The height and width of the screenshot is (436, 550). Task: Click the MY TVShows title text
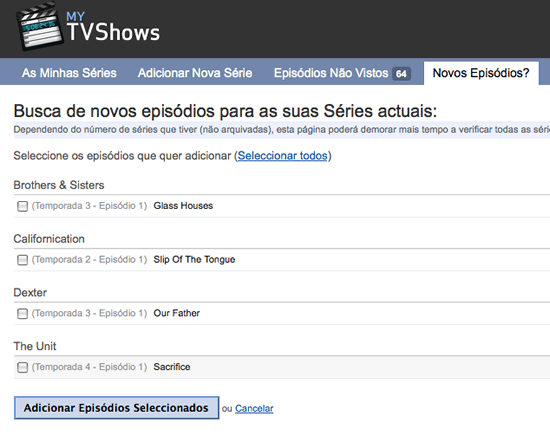tap(113, 27)
